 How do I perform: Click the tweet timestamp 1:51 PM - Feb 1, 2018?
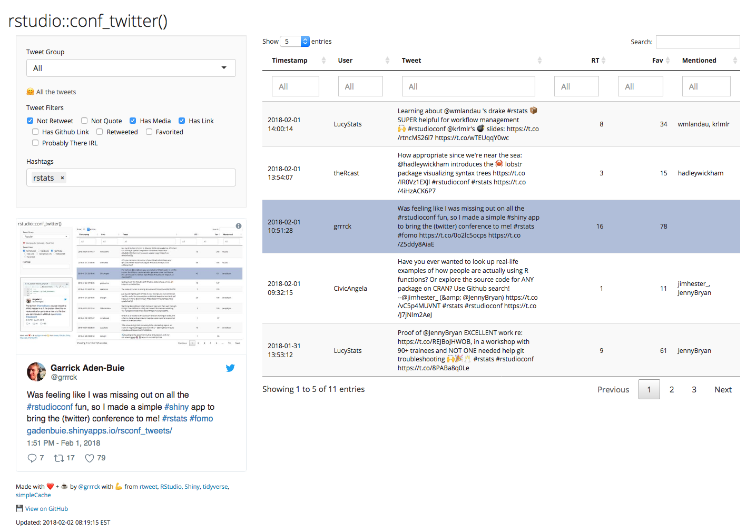63,444
